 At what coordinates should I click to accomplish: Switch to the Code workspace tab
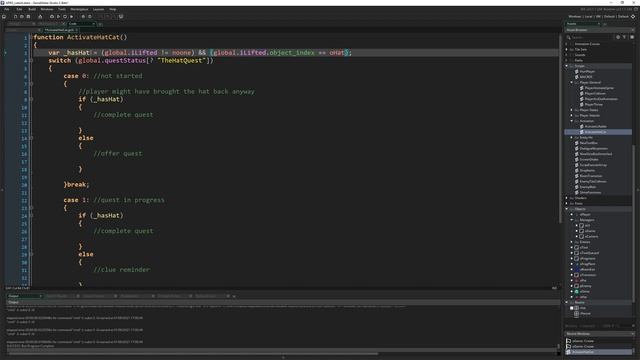80,24
